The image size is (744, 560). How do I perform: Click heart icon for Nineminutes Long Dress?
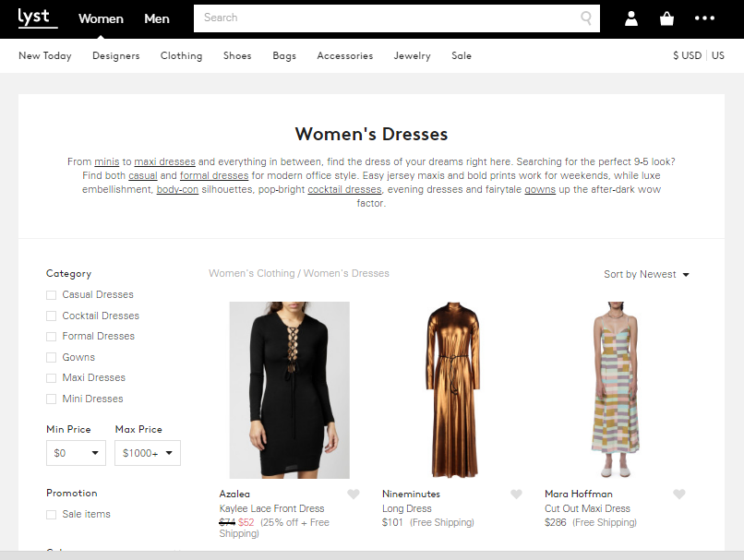point(516,494)
